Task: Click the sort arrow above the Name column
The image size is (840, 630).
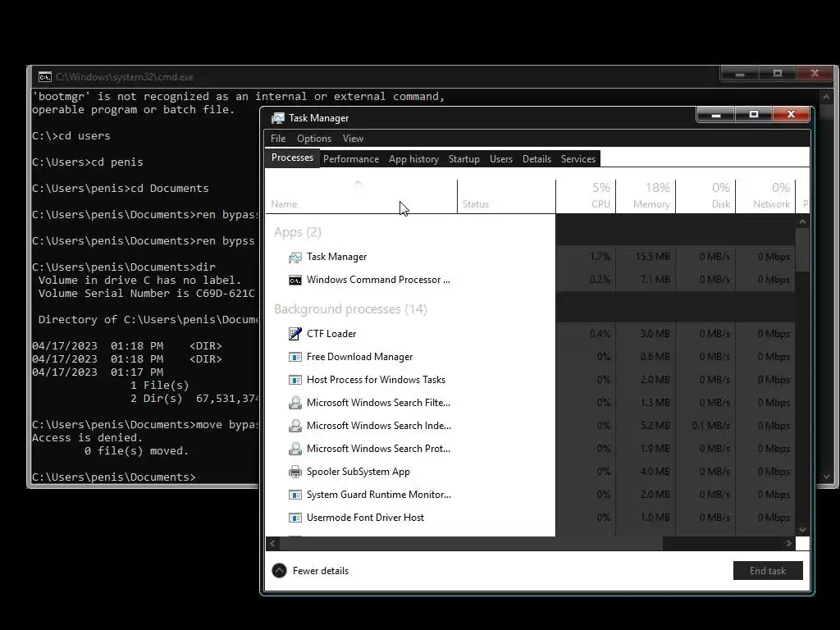Action: point(358,184)
